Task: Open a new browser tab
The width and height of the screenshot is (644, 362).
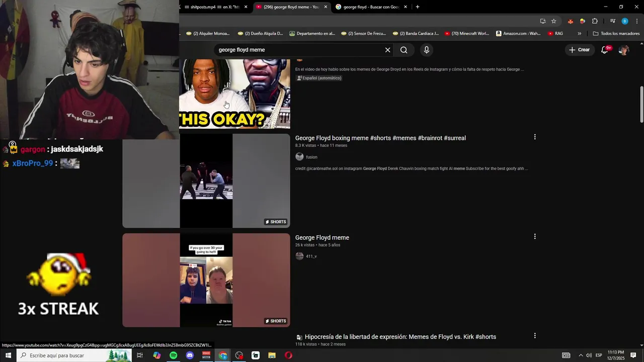Action: coord(418,7)
